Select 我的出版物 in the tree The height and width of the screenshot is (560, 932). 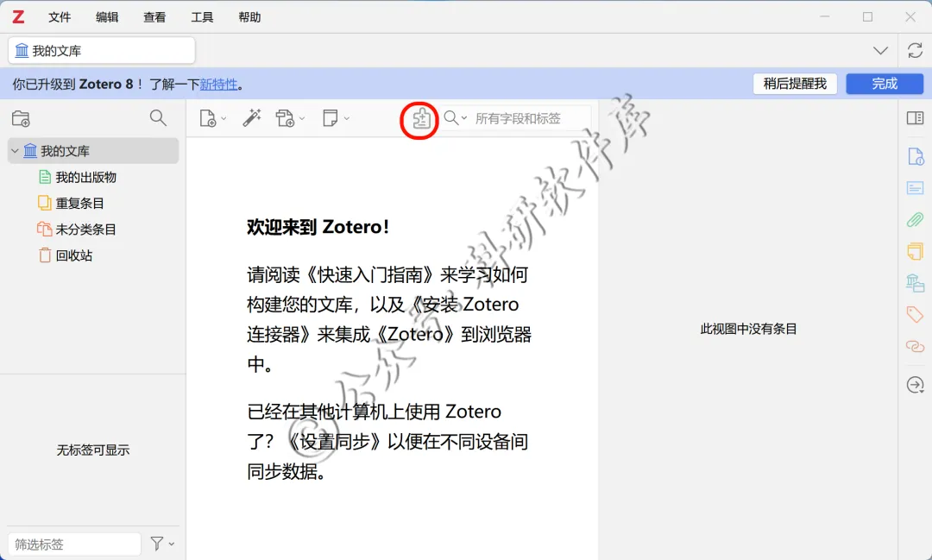tap(85, 177)
